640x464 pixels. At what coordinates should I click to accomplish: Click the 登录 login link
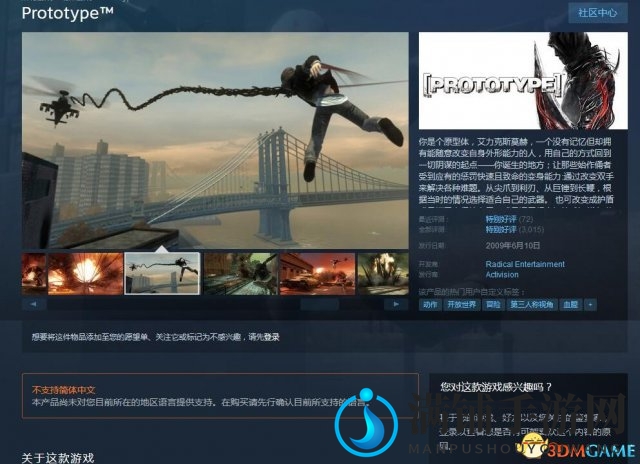pyautogui.click(x=271, y=337)
